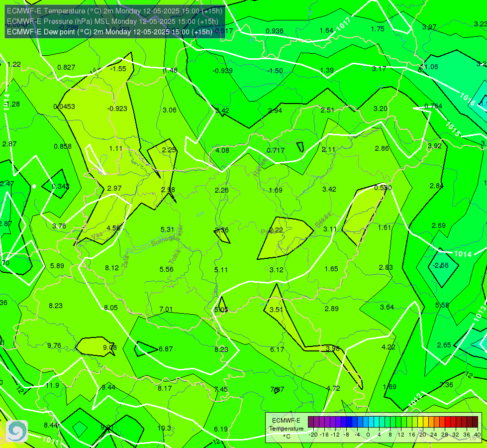Click the data value 0.764

pyautogui.click(x=433, y=106)
